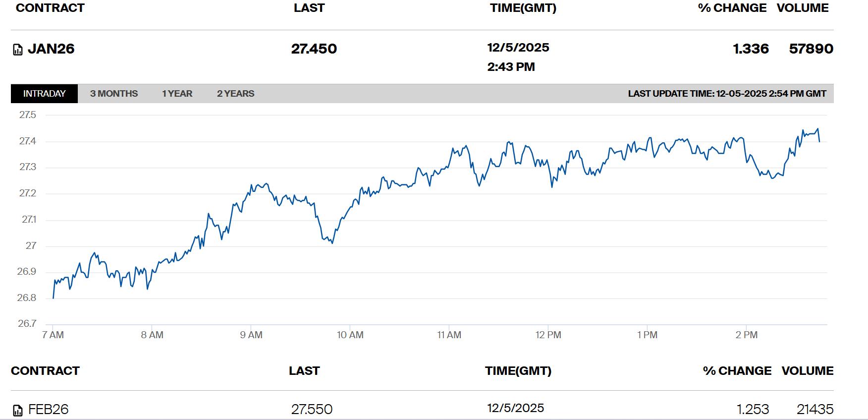
Task: Click the chart icon beside FEB26
Action: tap(18, 410)
